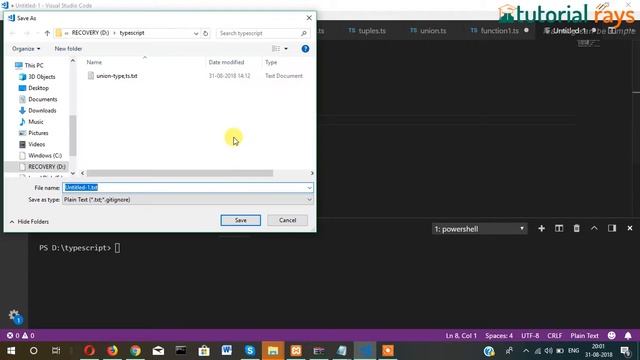Click the Search typescript box
Screen dimensions: 640x360
point(262,33)
